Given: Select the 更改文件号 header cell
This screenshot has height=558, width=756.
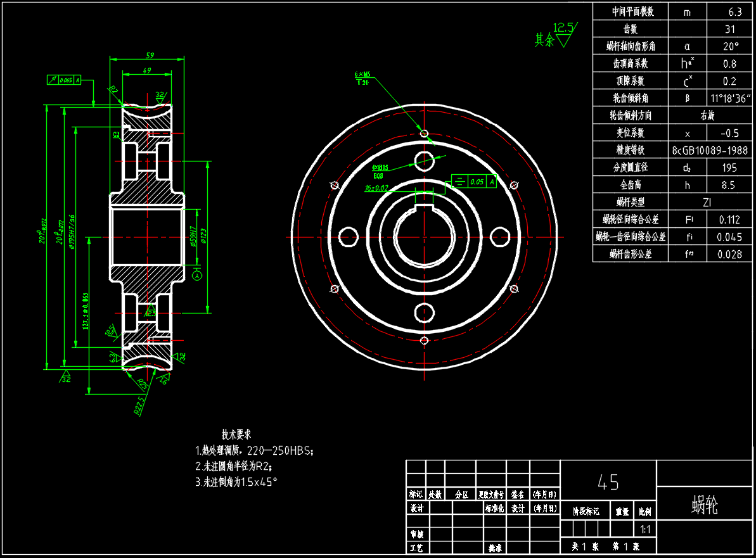Looking at the screenshot, I should (491, 495).
